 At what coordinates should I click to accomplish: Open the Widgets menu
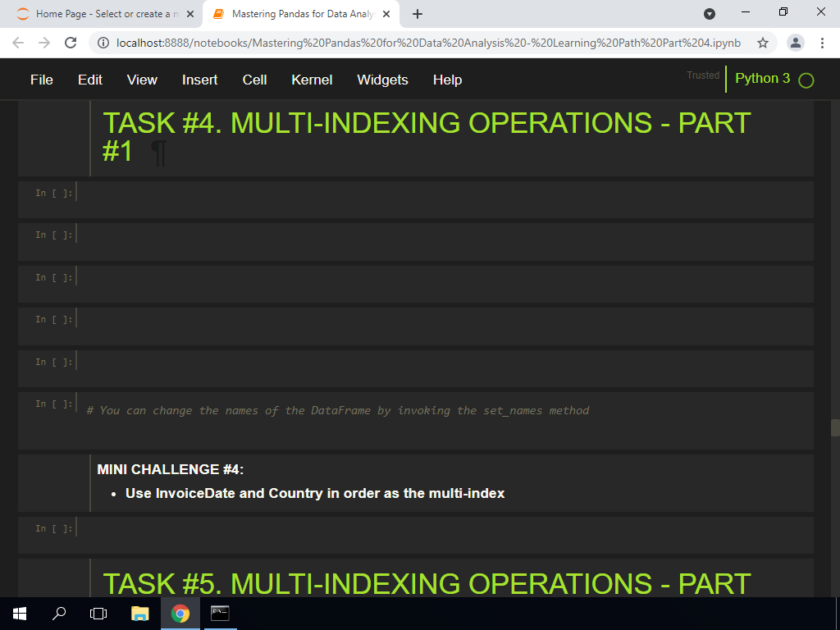tap(382, 80)
